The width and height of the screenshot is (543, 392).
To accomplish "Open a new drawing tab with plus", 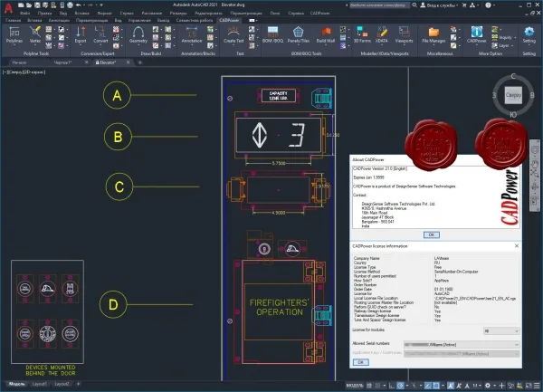I will click(x=140, y=62).
